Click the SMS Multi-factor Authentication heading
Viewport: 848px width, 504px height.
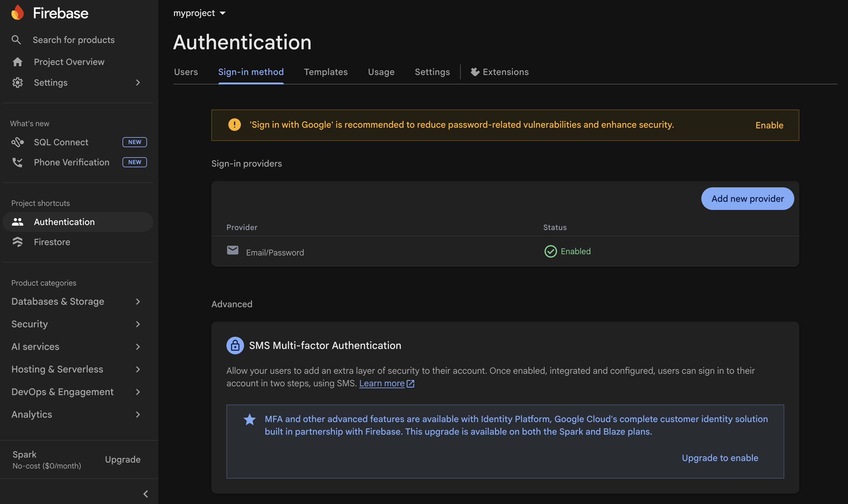[x=325, y=346]
